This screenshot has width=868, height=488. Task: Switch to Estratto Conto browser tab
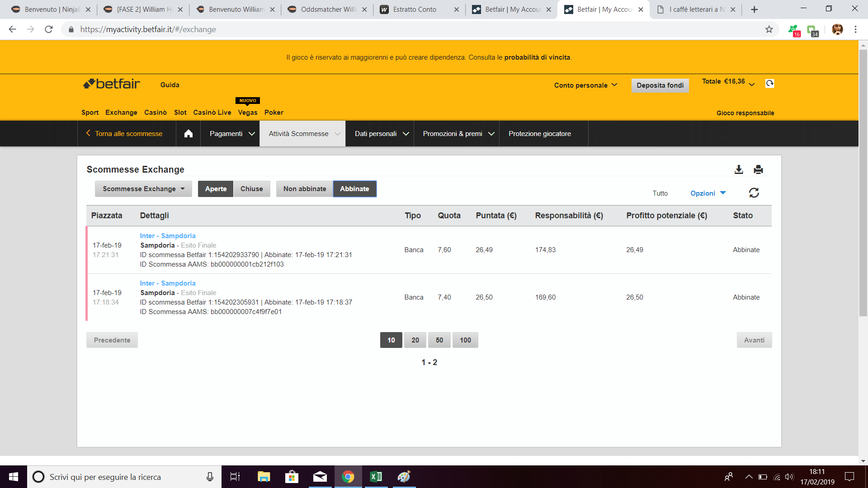(x=419, y=9)
